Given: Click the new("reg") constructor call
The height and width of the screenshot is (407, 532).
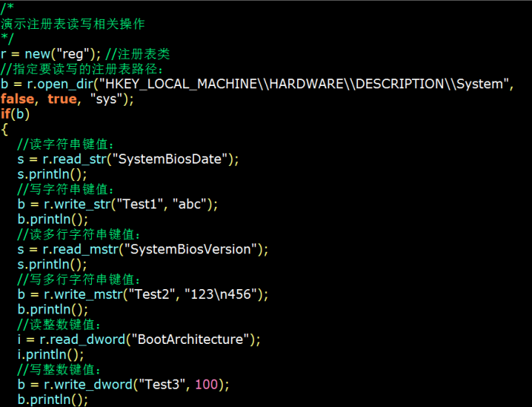Looking at the screenshot, I should point(62,54).
